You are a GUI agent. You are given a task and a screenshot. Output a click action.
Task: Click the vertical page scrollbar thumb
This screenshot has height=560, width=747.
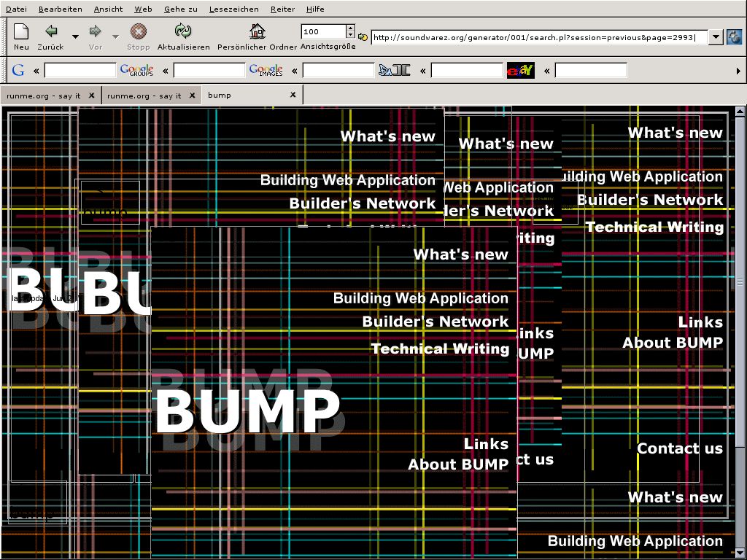pos(740,281)
